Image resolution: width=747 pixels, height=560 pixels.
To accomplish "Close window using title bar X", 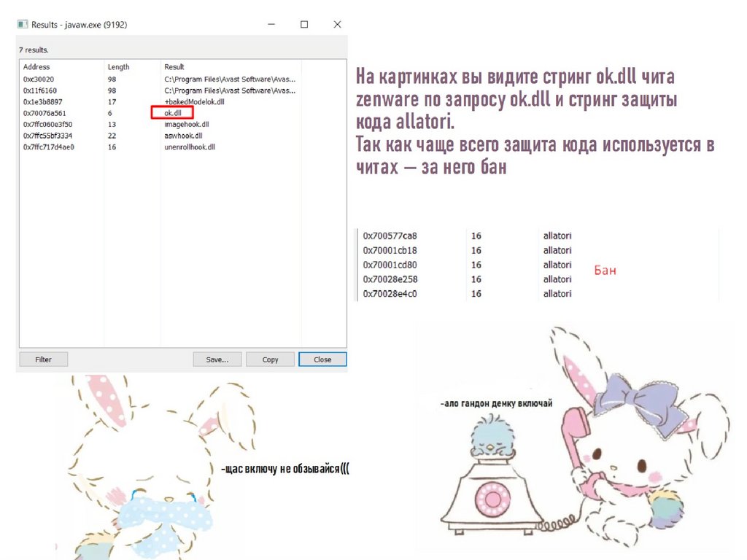I will pyautogui.click(x=337, y=25).
